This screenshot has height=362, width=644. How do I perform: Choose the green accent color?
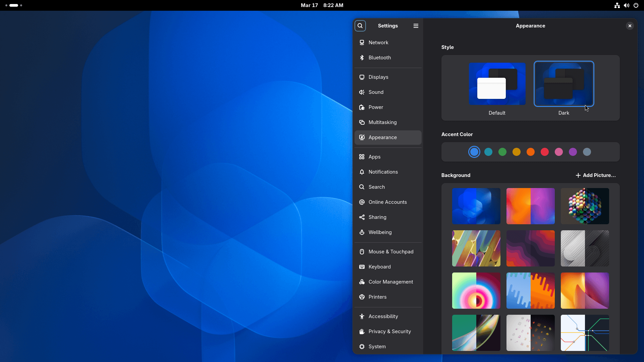tap(502, 152)
